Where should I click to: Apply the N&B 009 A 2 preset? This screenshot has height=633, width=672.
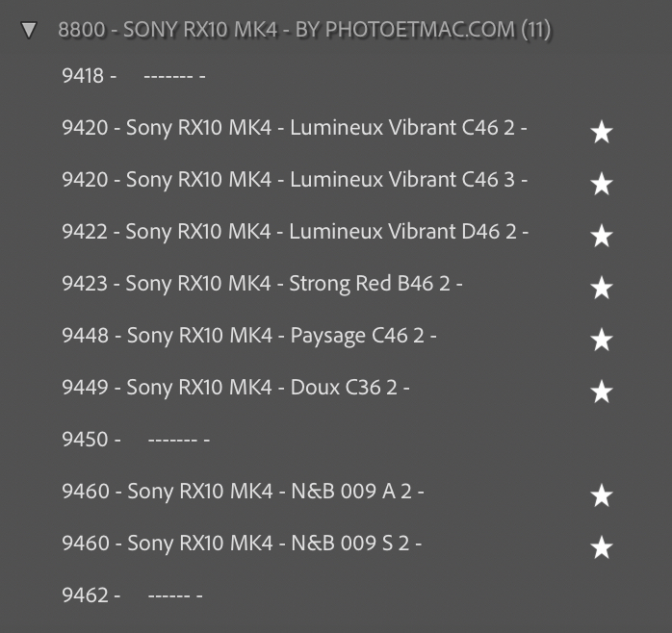(243, 491)
